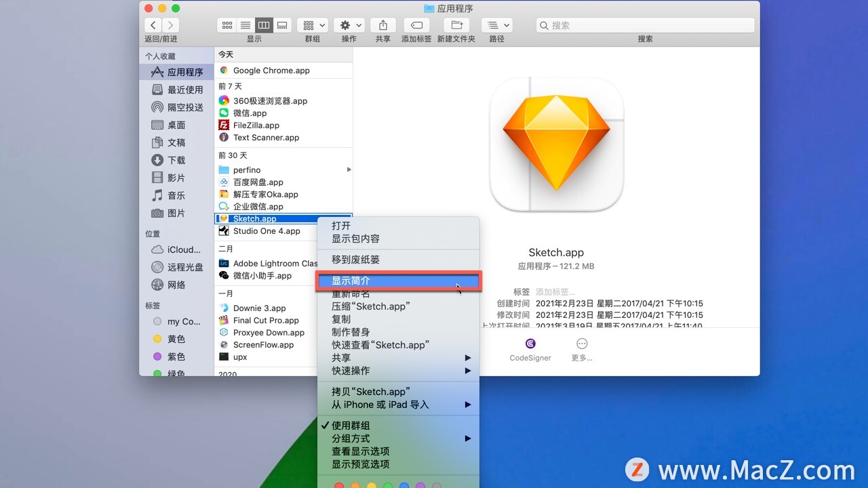The image size is (868, 488).
Task: Open 远程光盘 in the sidebar
Action: coord(177,267)
